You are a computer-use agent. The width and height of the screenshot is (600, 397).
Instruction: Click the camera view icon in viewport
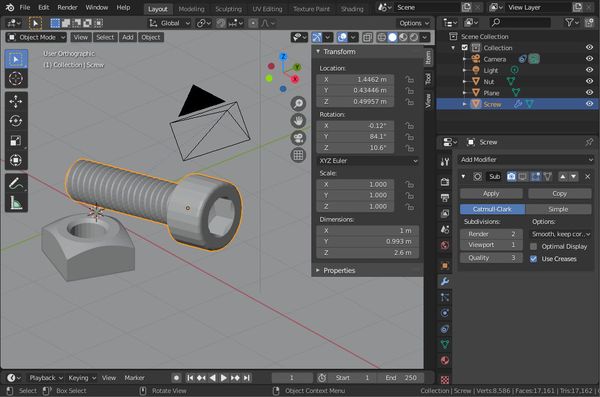click(298, 138)
